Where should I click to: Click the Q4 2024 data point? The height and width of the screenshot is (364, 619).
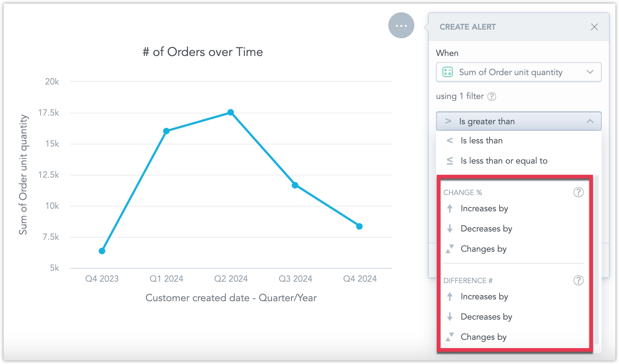click(x=359, y=226)
